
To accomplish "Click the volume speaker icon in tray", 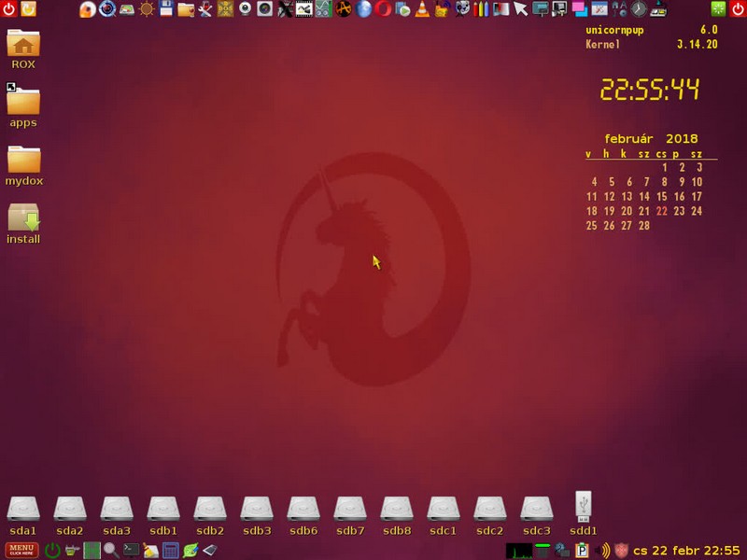I will tap(602, 550).
